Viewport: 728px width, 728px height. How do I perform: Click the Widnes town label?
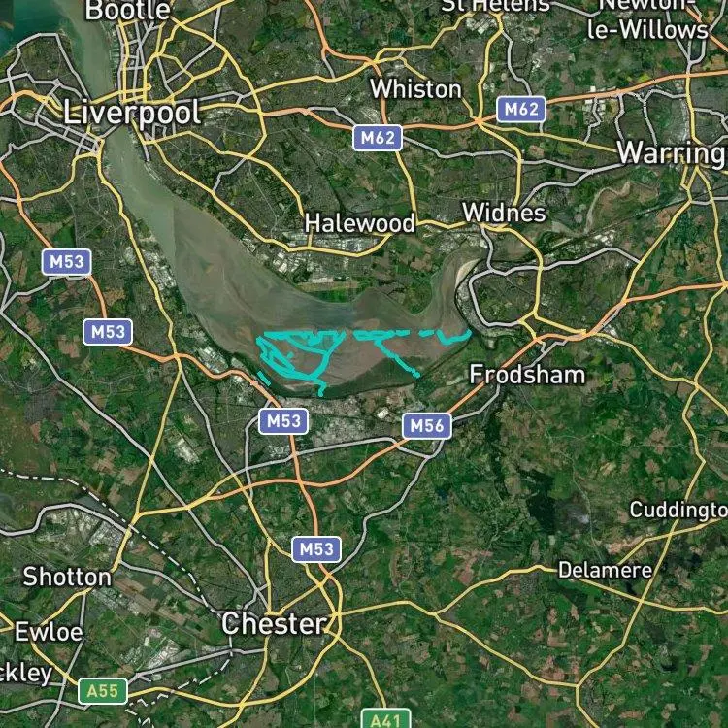[x=504, y=214]
